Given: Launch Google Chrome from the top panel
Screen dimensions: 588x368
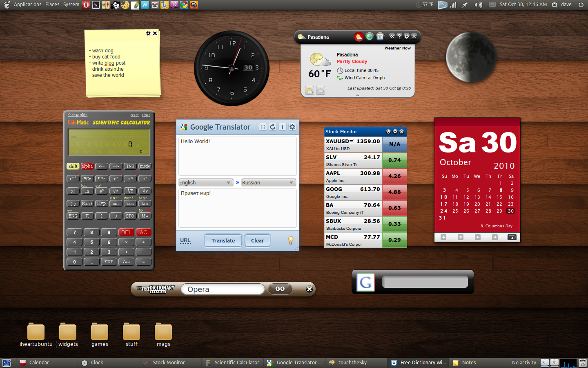Looking at the screenshot, I should 184,4.
